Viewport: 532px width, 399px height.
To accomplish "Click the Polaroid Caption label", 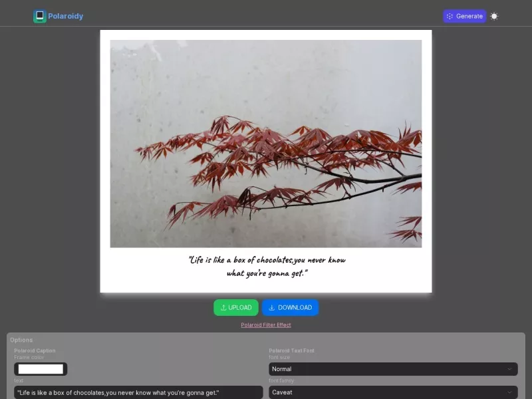I will (35, 350).
